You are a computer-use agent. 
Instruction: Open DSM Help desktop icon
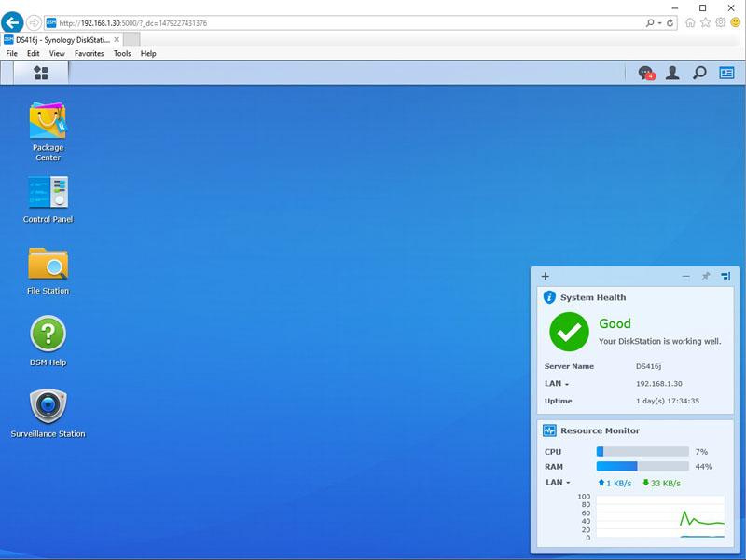coord(48,335)
